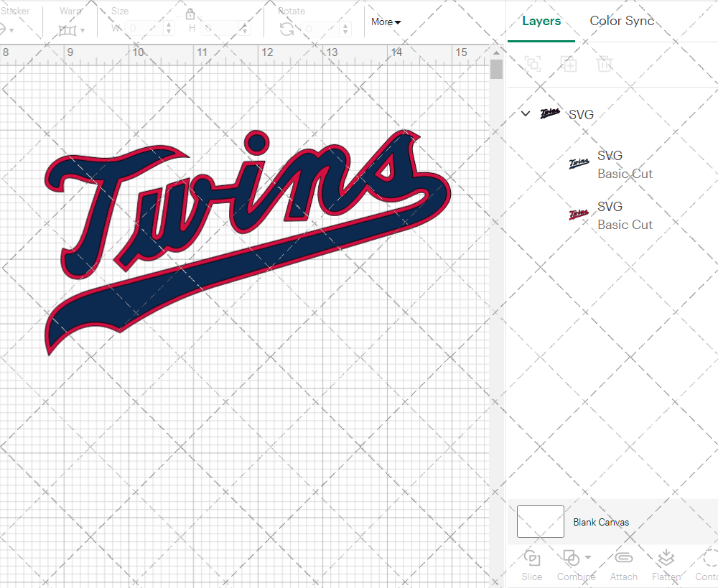Click the Duplicate layer icon

pos(569,64)
